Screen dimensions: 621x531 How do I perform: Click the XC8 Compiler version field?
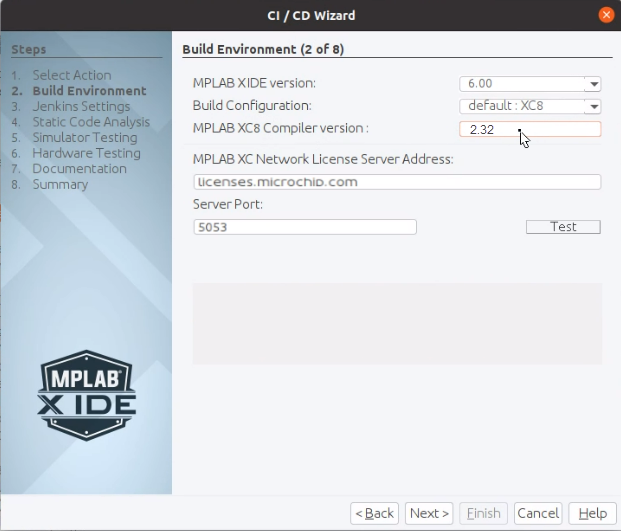[x=530, y=129]
